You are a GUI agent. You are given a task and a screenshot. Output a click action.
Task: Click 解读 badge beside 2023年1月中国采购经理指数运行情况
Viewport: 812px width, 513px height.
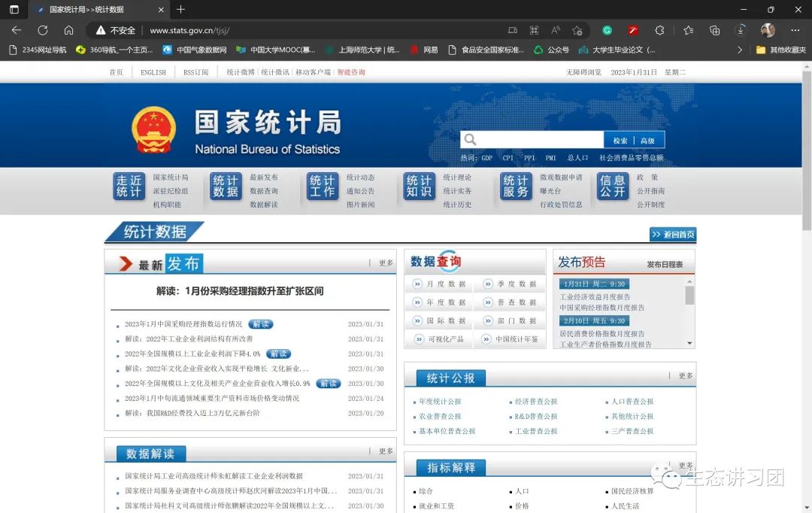(260, 324)
